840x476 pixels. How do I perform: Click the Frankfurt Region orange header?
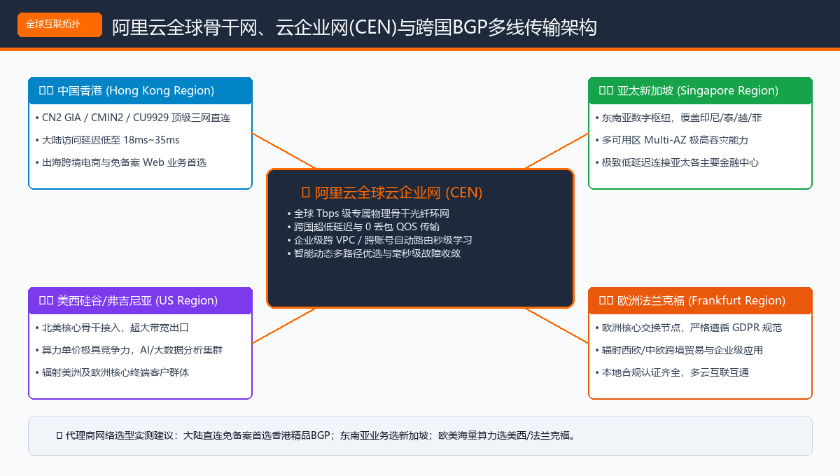700,300
